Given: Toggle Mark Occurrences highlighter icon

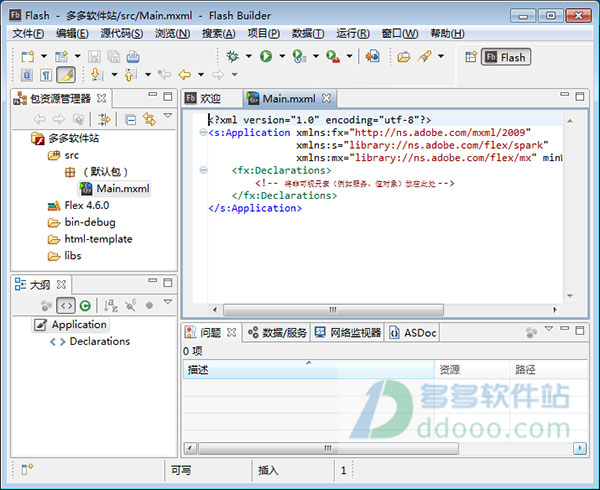Looking at the screenshot, I should click(x=66, y=75).
